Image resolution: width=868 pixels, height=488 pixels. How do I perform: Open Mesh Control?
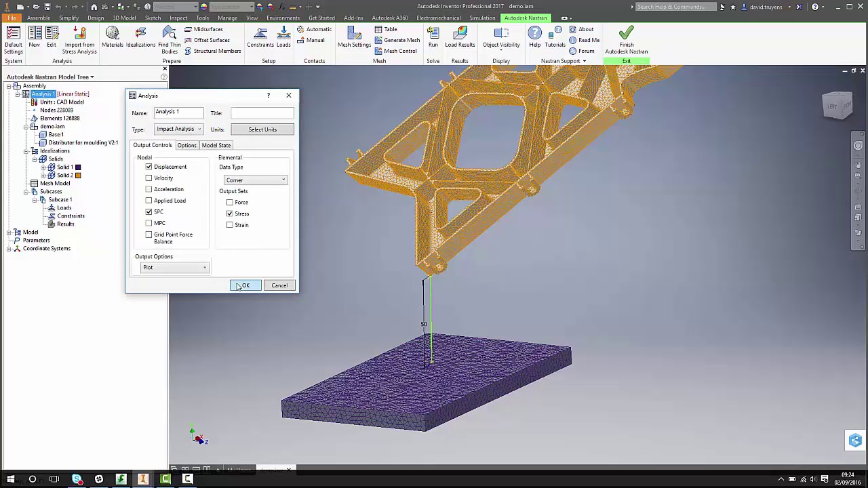pyautogui.click(x=395, y=51)
